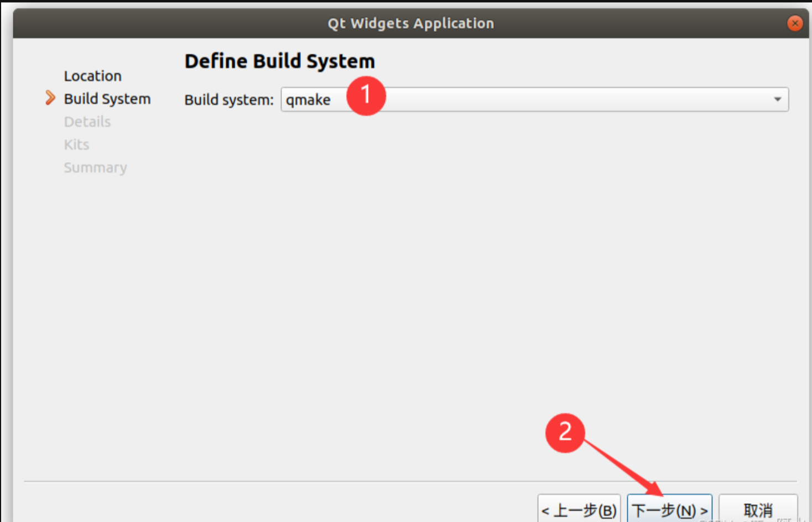Select the Location wizard step
The height and width of the screenshot is (522, 812).
pos(92,76)
